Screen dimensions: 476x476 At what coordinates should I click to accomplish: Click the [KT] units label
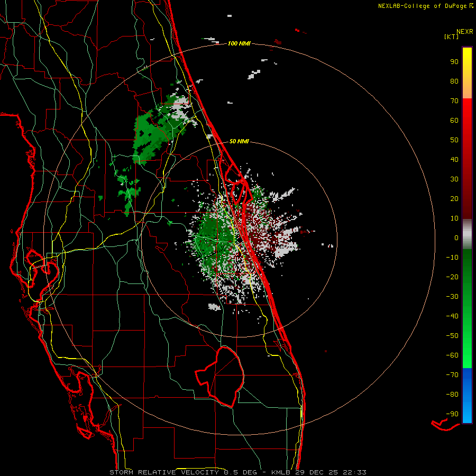(x=452, y=36)
